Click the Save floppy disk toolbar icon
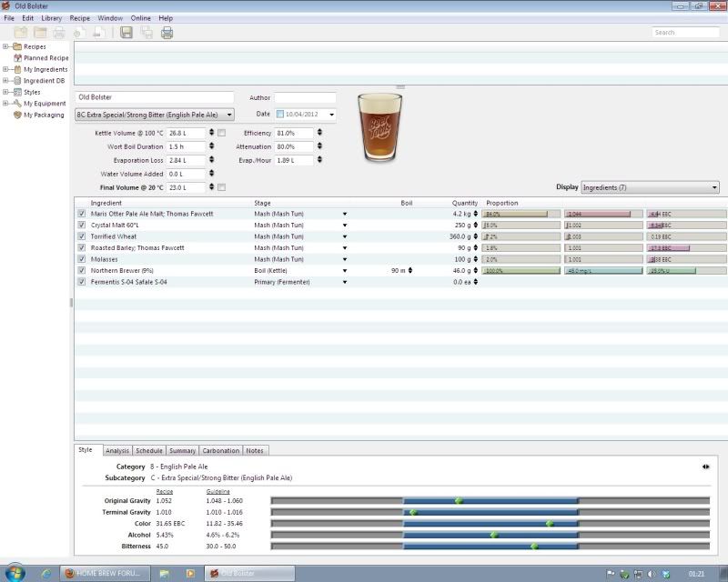This screenshot has width=728, height=582. coord(126,33)
